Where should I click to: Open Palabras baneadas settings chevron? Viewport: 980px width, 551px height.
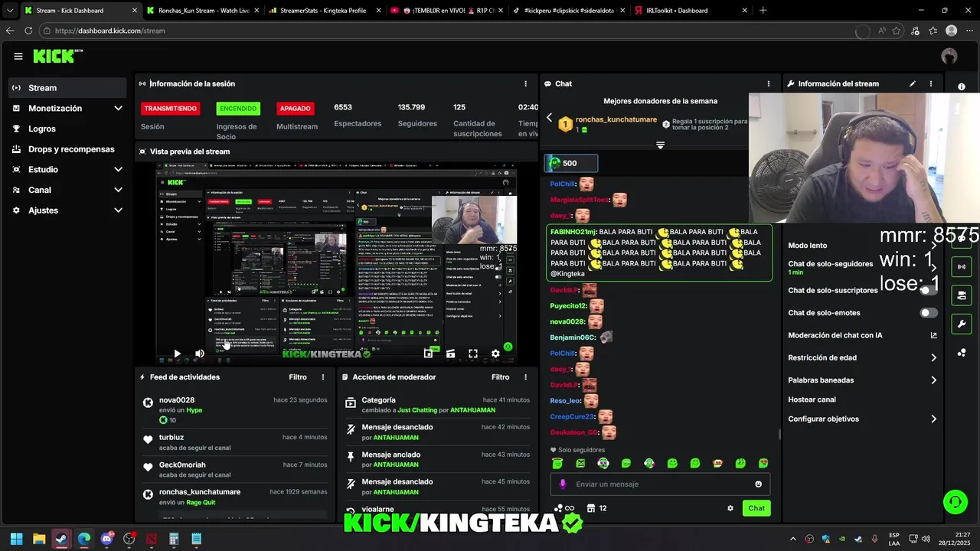(933, 380)
